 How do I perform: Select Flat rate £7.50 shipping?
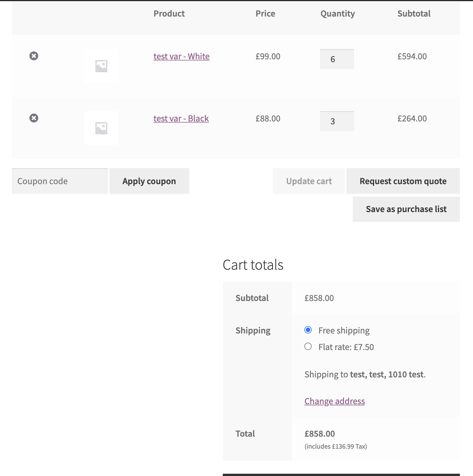coord(308,347)
